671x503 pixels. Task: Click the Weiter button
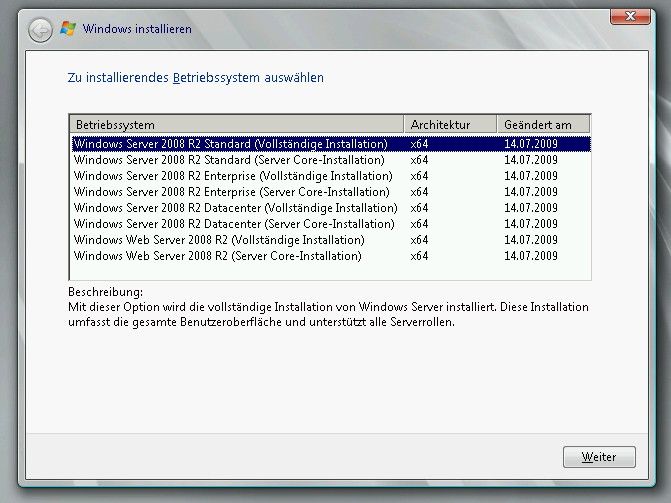coord(599,457)
